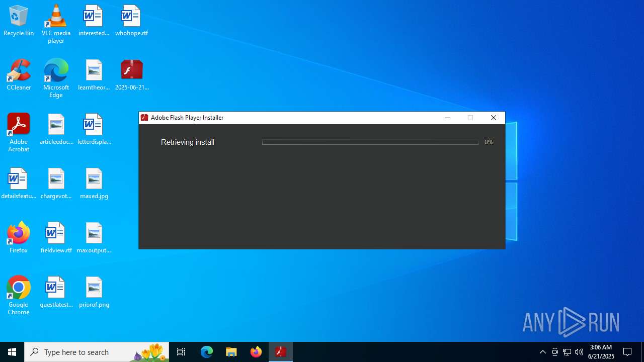Select CCleaner desktop shortcut
Screen dimensions: 644x362
(x=19, y=75)
